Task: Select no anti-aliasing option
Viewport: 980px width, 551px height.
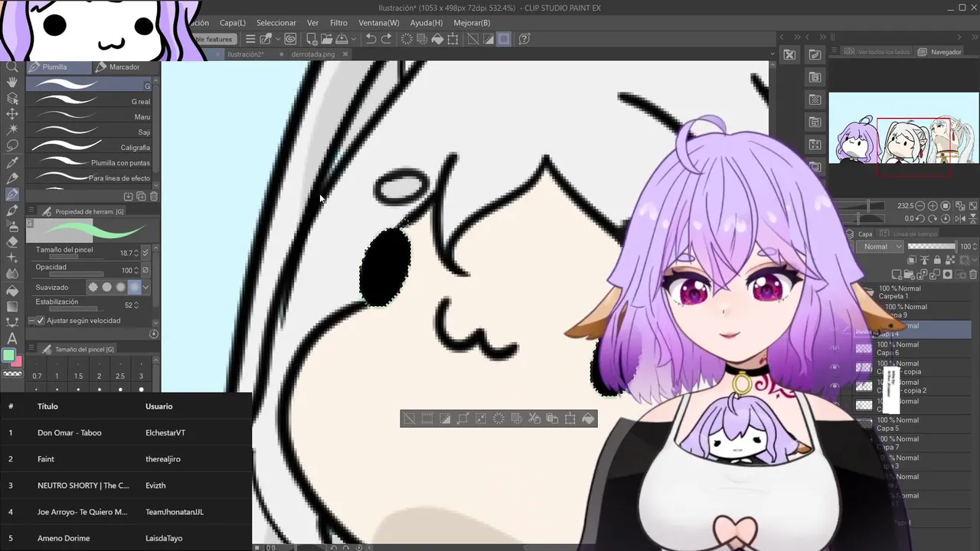Action: pos(93,287)
